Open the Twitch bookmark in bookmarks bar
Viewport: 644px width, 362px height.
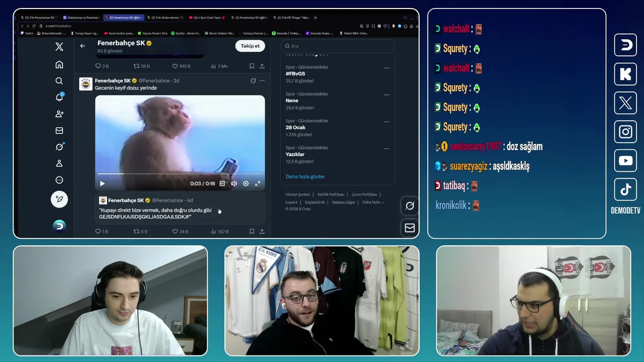27,33
